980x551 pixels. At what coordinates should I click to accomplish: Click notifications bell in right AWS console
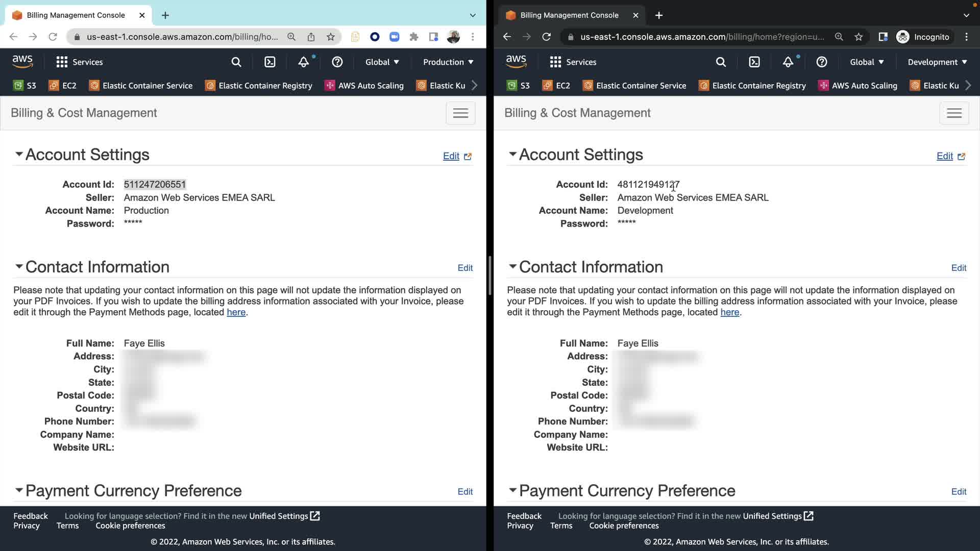point(788,62)
